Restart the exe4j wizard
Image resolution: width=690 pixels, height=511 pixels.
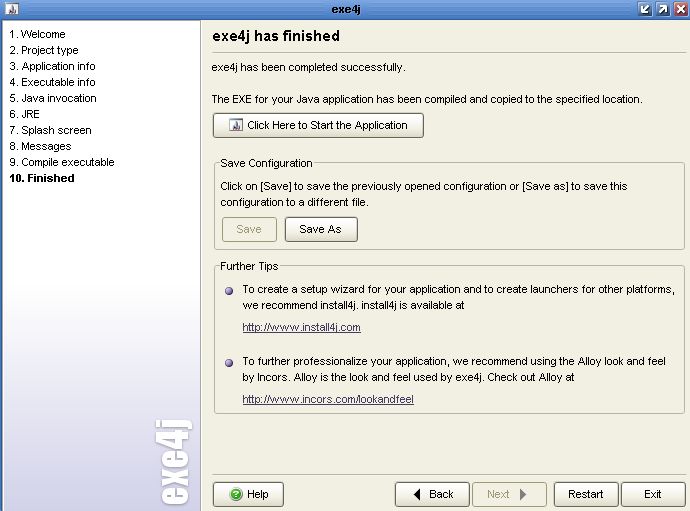click(586, 494)
